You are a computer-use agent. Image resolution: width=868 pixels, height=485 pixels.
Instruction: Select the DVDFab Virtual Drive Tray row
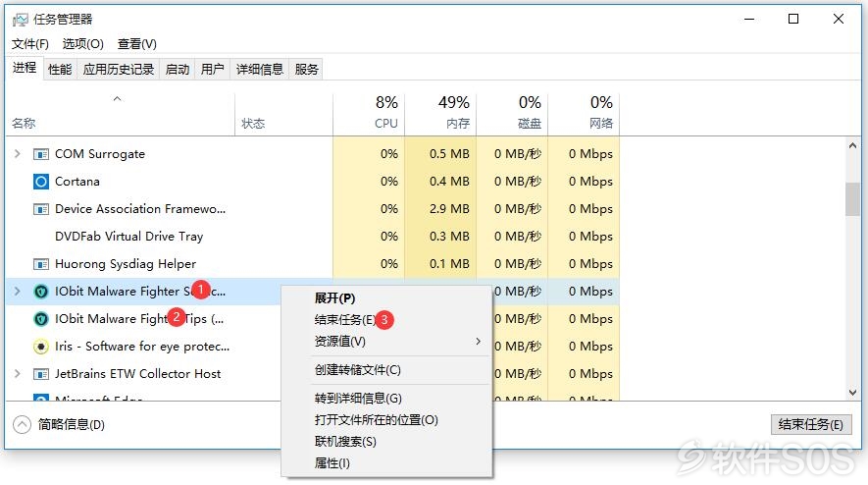pos(313,237)
